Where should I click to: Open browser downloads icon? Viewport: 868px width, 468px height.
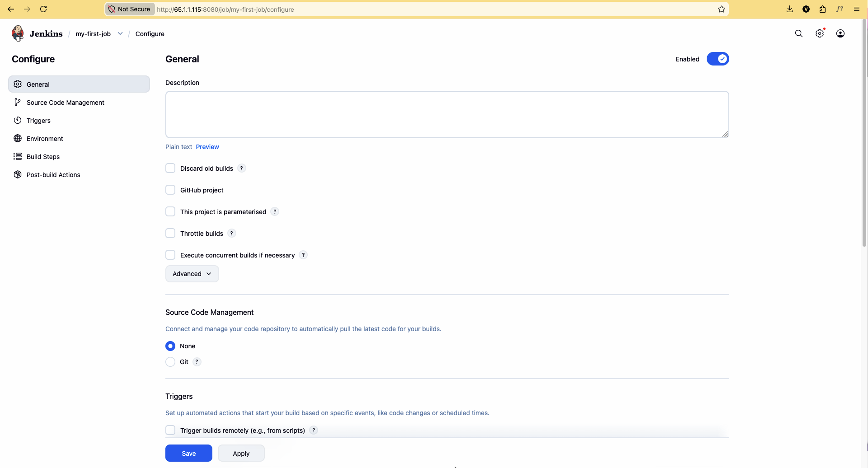point(789,9)
